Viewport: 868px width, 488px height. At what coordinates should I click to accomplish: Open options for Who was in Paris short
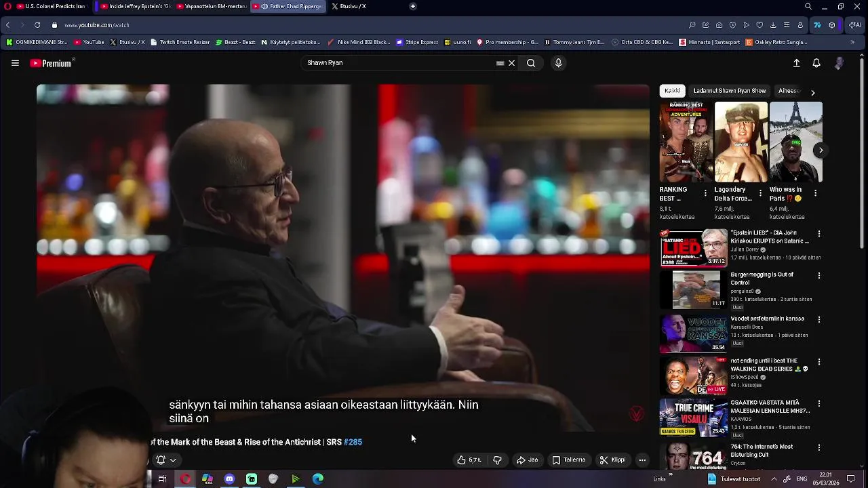pyautogui.click(x=815, y=193)
